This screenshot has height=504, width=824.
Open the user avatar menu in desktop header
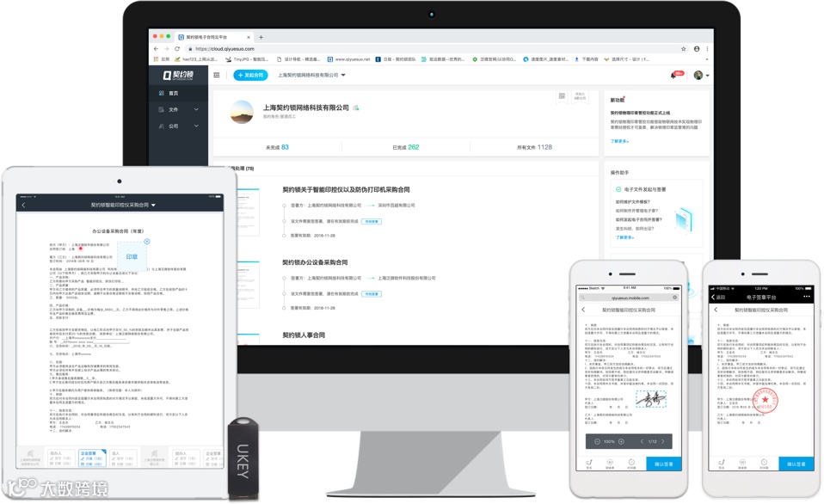tap(701, 75)
